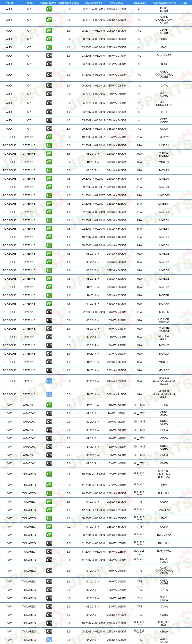Image resolution: width=192 pixels, height=644 pixels.
Task: Click diesel icon for Cayenne MCU.DB row
Action: [x=49, y=362]
